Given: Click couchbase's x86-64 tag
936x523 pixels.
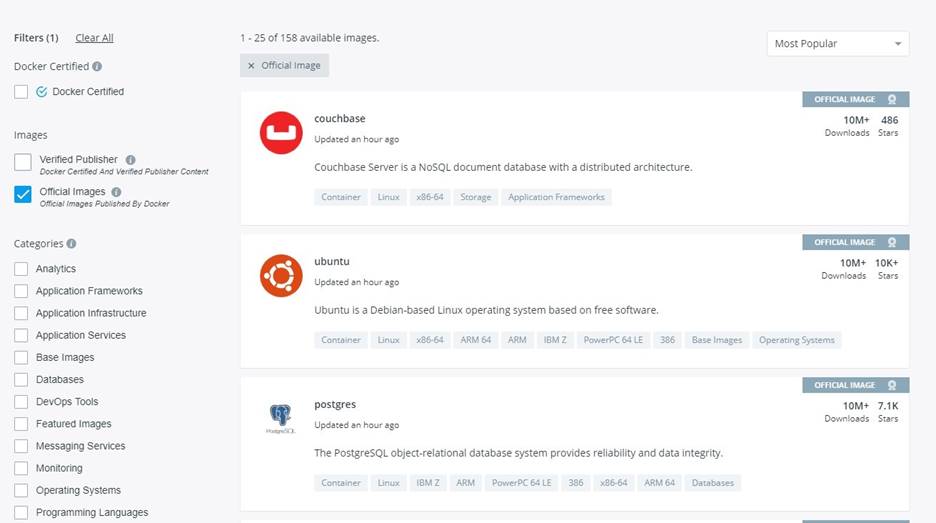Looking at the screenshot, I should [x=430, y=197].
